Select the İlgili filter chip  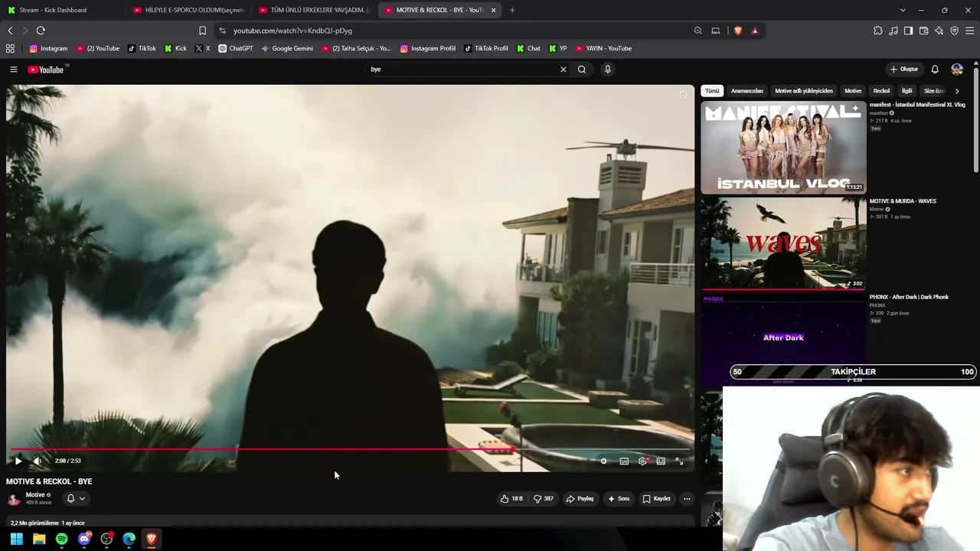point(907,91)
